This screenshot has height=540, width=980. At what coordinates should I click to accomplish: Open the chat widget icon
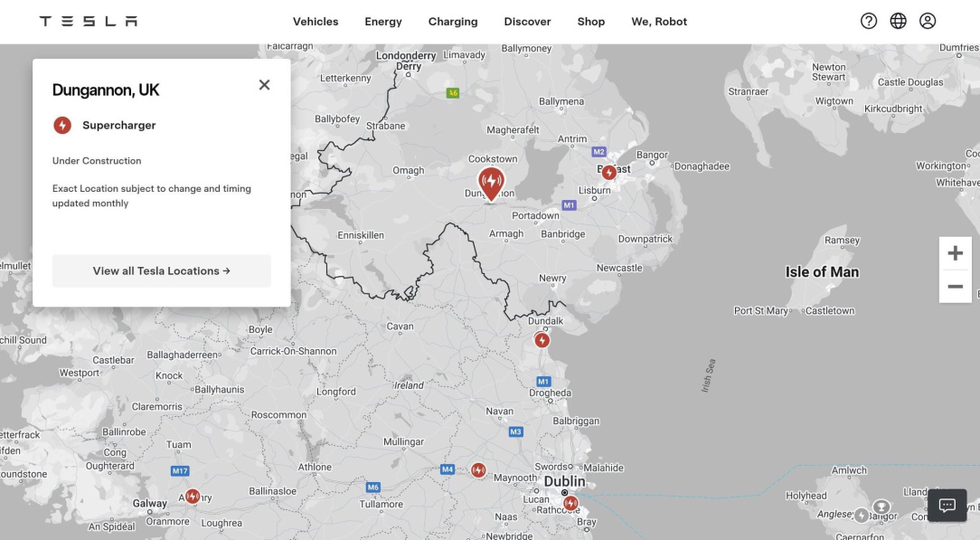tap(947, 505)
